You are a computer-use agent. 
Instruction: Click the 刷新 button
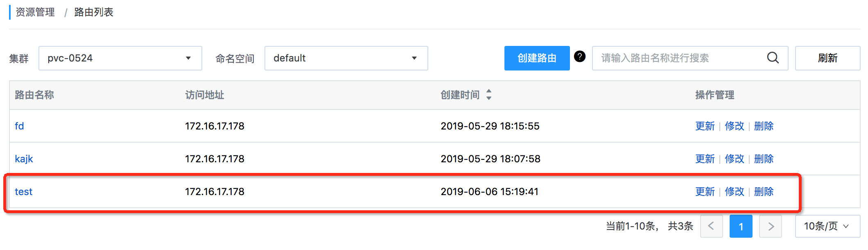click(x=827, y=58)
